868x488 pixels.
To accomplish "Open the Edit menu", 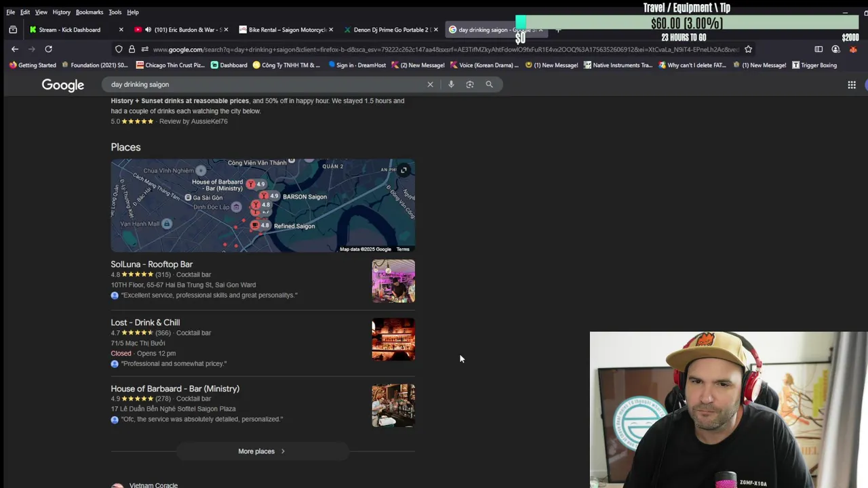I will (25, 12).
